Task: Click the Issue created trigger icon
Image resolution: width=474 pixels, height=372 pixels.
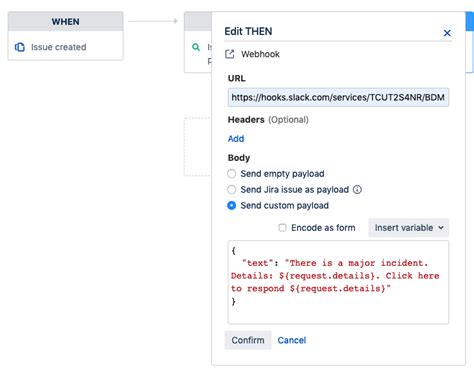Action: point(20,47)
